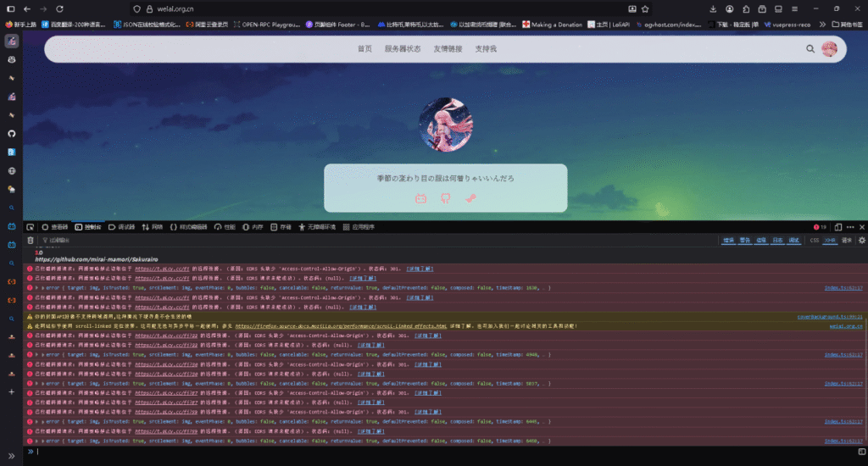
Task: Click the Firefox downloads arrow icon
Action: (713, 8)
